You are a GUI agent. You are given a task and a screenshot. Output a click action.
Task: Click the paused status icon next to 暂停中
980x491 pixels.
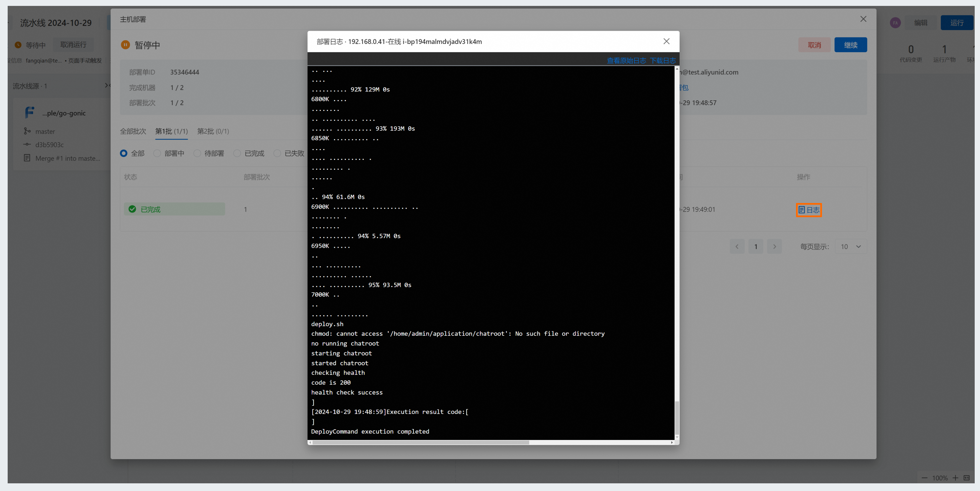(x=125, y=45)
